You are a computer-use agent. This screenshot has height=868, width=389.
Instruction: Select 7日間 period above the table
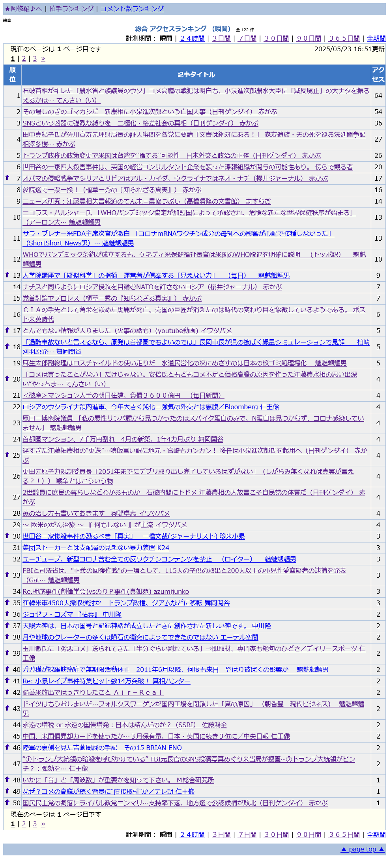247,38
